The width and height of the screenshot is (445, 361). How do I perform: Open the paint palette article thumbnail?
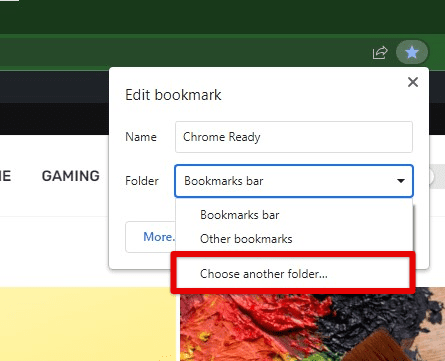312,326
